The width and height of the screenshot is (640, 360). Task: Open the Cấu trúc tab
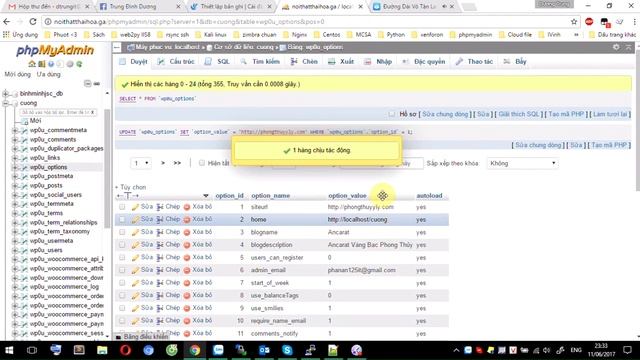(176, 62)
